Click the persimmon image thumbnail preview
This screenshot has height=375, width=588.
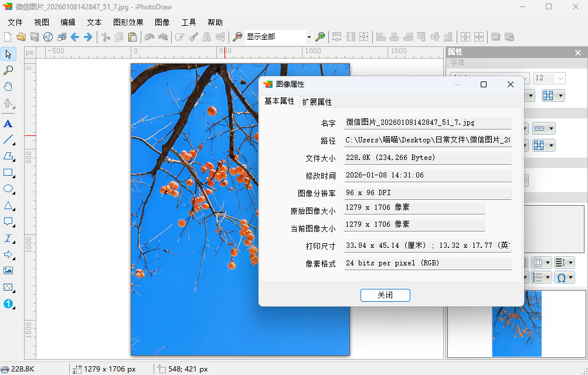[x=516, y=323]
